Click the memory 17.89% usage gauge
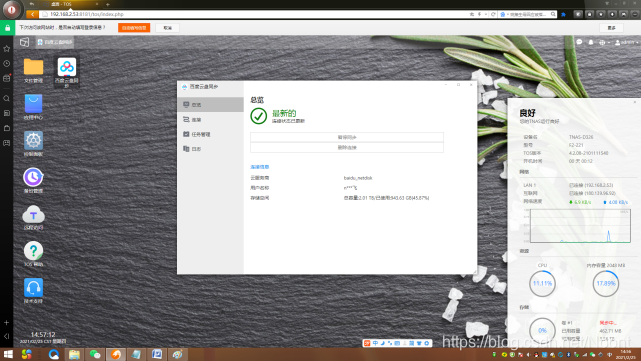Viewport: 641px width, 361px height. (x=605, y=283)
